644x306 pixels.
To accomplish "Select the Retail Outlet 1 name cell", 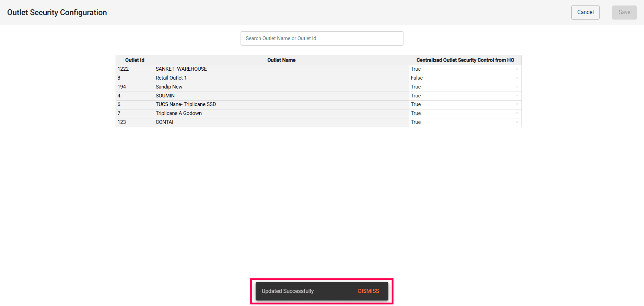I will click(171, 78).
